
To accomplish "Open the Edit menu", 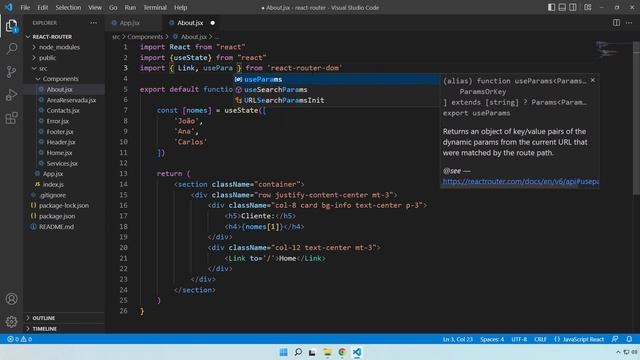I will point(42,7).
